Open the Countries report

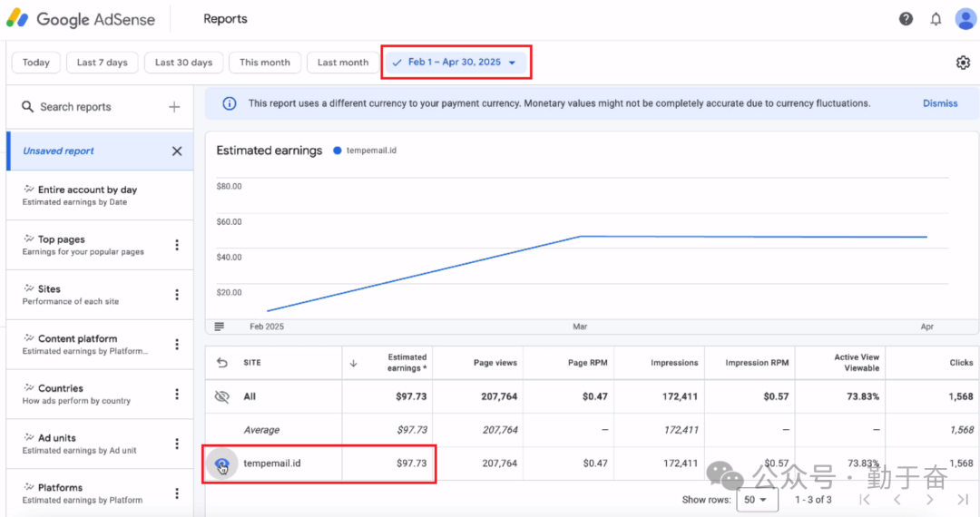click(100, 394)
